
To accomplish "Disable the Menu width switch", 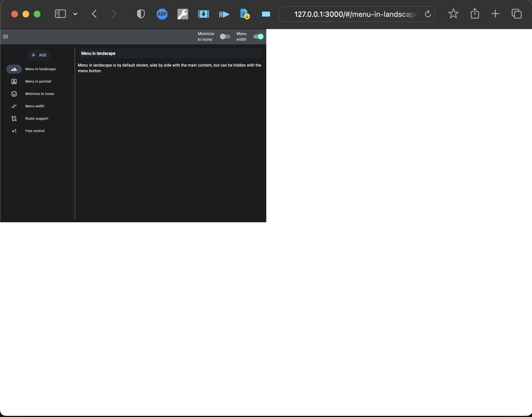I will (258, 37).
